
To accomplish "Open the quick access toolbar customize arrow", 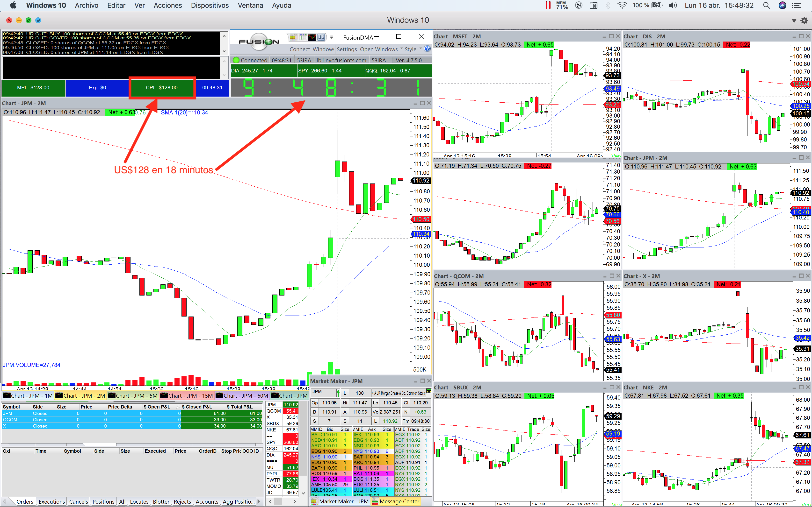I will coord(332,37).
